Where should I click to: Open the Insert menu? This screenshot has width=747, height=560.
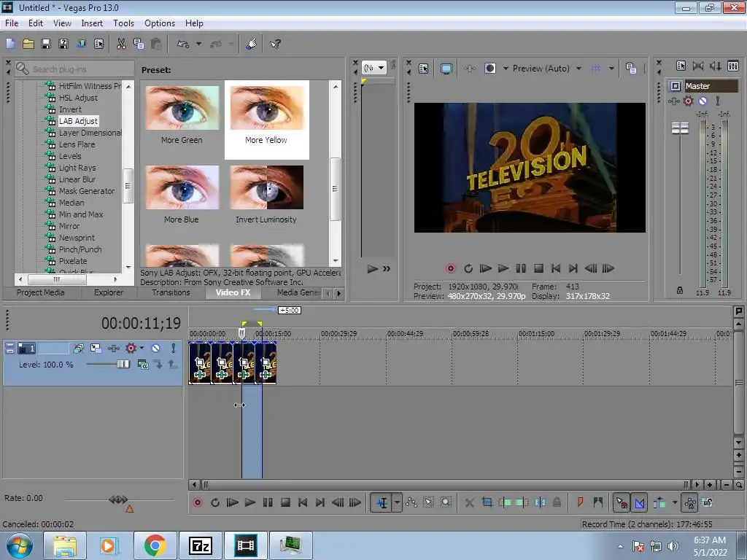point(92,23)
